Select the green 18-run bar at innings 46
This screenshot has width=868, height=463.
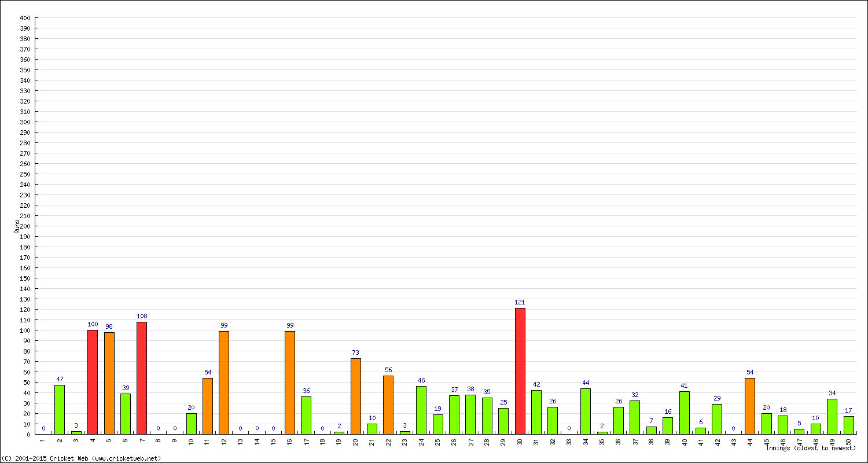pyautogui.click(x=783, y=425)
